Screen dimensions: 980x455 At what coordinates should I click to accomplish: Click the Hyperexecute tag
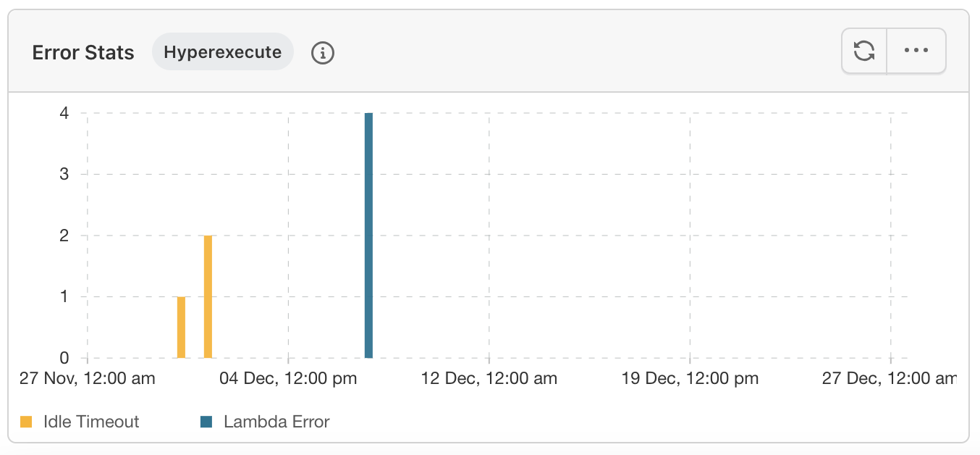[x=222, y=52]
